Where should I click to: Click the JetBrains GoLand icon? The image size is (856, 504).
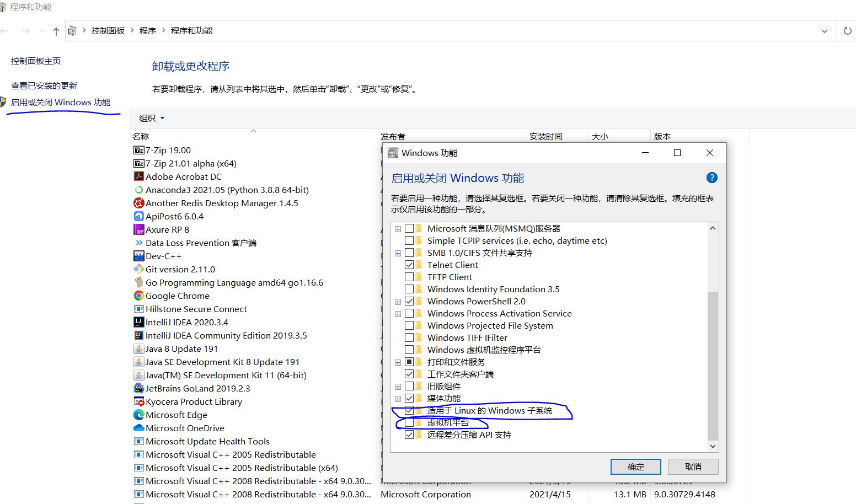(x=139, y=388)
